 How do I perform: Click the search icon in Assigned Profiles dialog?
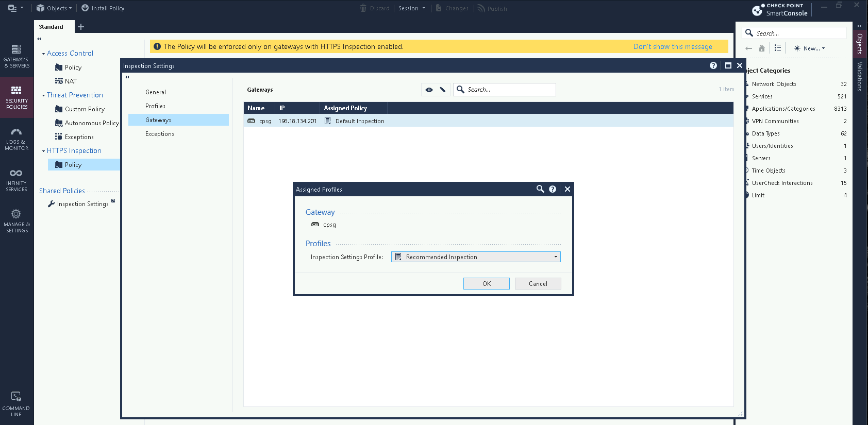[x=540, y=189]
